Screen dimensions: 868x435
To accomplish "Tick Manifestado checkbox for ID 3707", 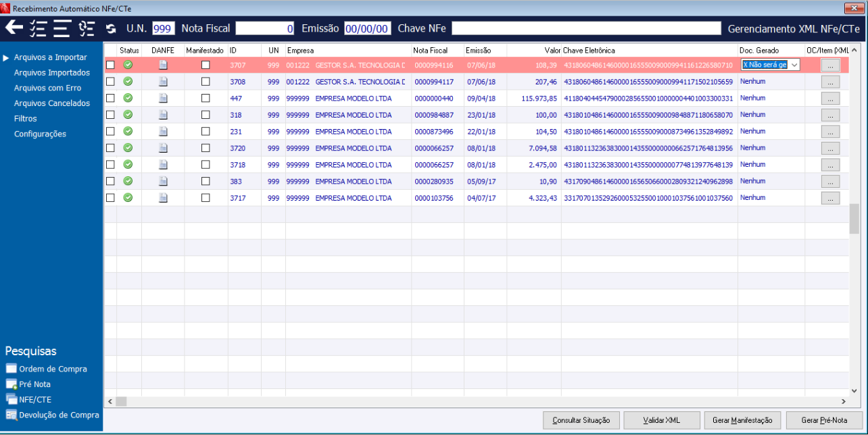I will [x=206, y=65].
